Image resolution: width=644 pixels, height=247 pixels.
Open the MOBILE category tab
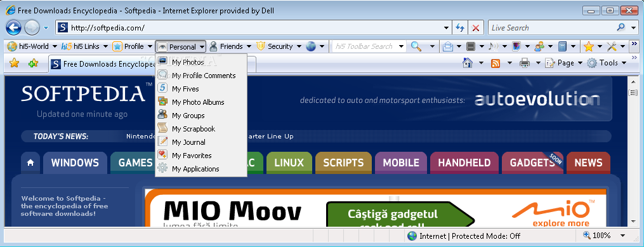(401, 163)
